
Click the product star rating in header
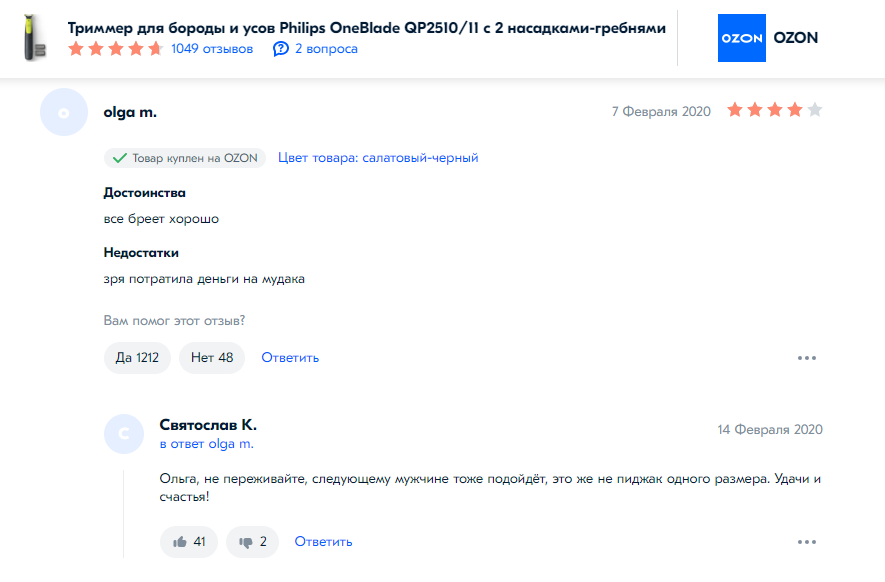pos(115,49)
